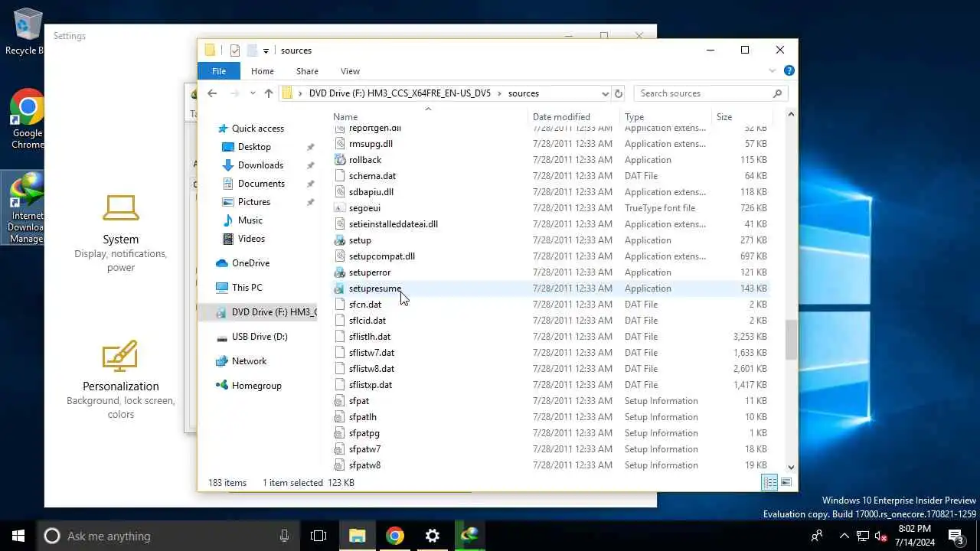980x551 pixels.
Task: Open Google Chrome desktop shortcut
Action: point(28,119)
